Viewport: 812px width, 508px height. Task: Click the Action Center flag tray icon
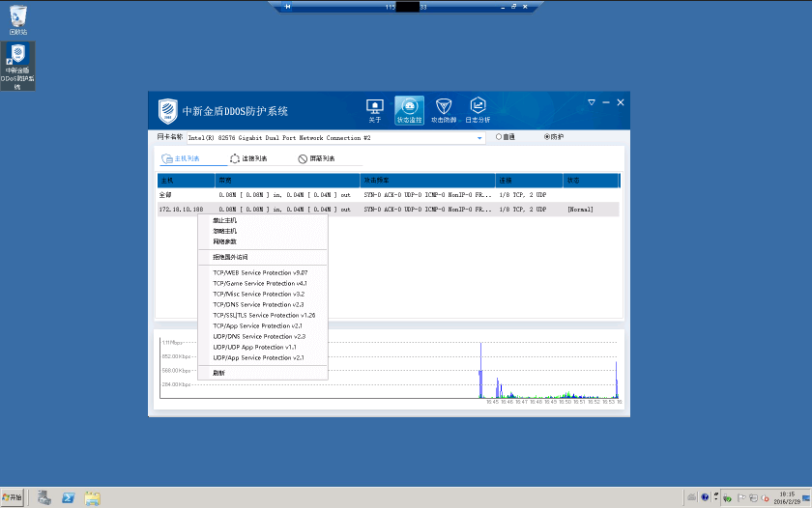[741, 497]
